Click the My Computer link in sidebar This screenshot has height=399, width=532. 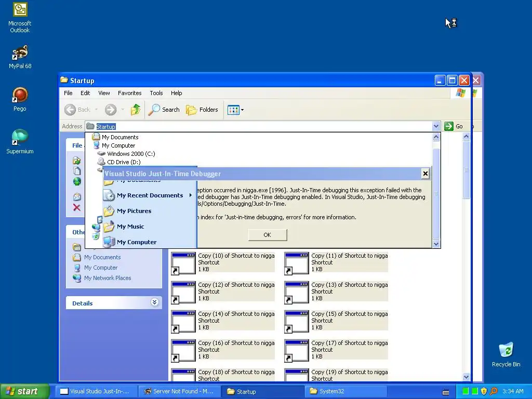coord(101,268)
